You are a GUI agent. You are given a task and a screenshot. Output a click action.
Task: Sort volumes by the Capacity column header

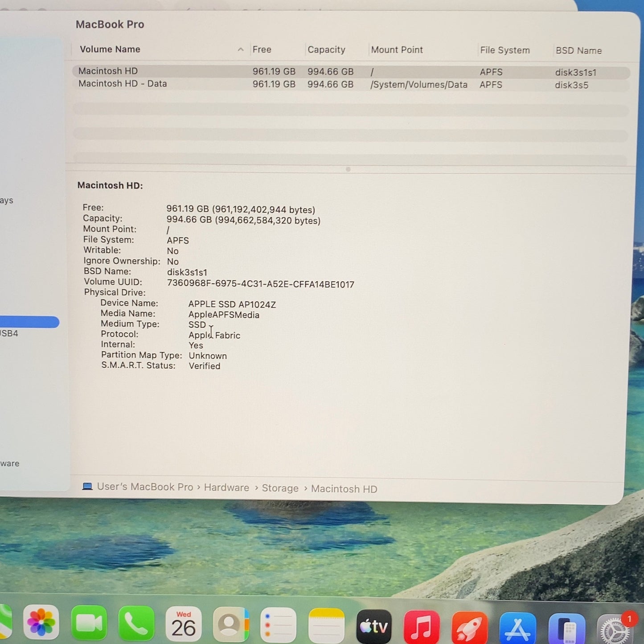click(326, 49)
